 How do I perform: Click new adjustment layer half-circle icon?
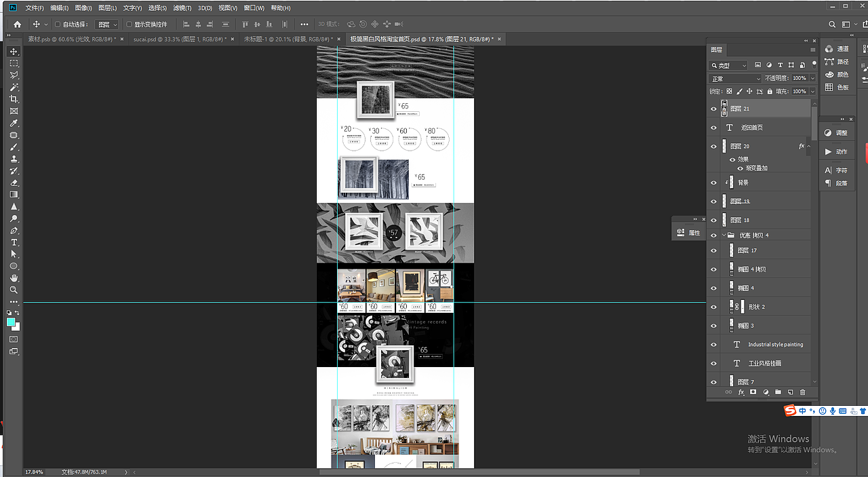[766, 392]
